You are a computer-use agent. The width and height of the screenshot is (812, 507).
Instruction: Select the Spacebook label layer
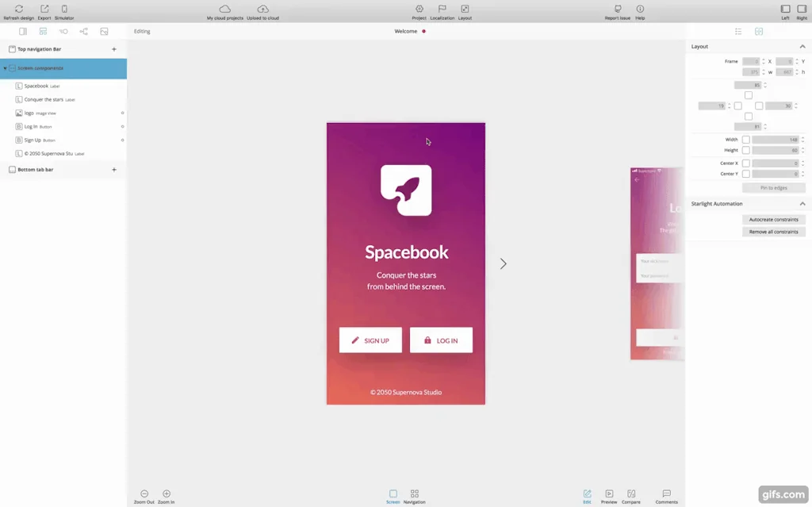coord(36,86)
